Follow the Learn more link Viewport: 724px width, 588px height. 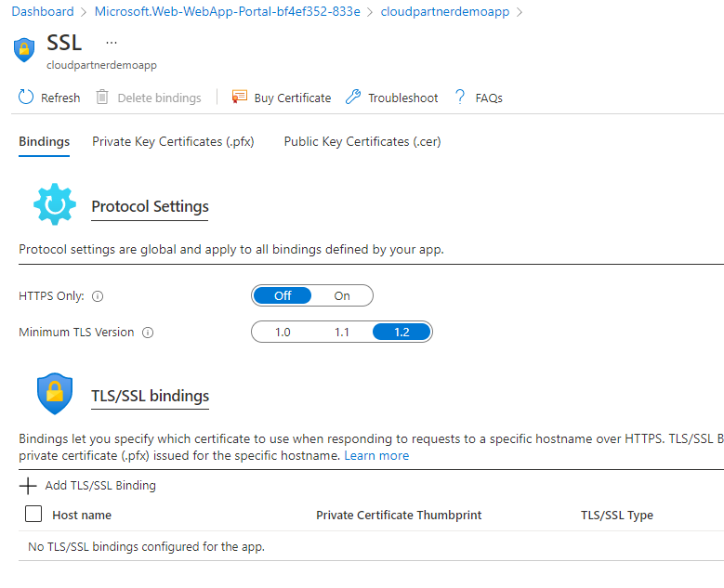click(376, 456)
